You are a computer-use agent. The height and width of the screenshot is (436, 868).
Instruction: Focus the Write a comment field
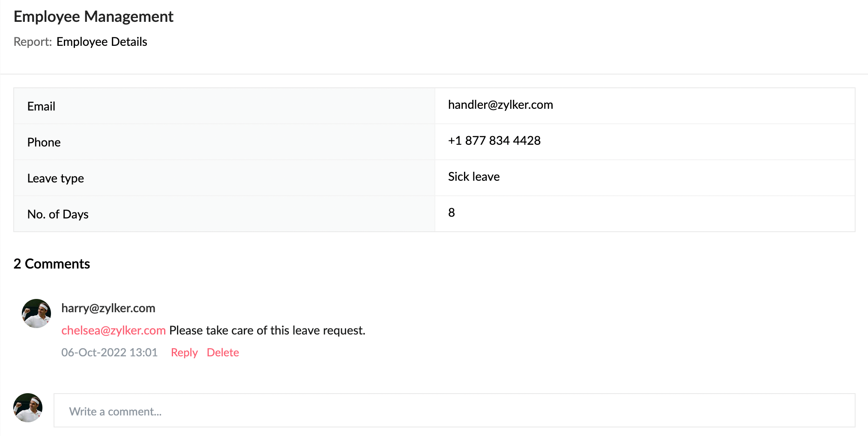coord(454,410)
